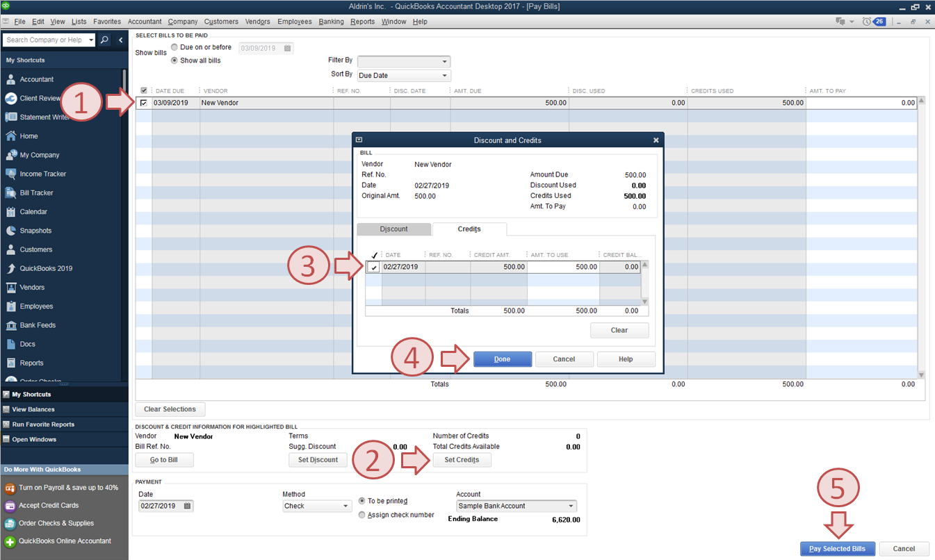This screenshot has height=560, width=935.
Task: Open the File menu
Action: tap(19, 22)
